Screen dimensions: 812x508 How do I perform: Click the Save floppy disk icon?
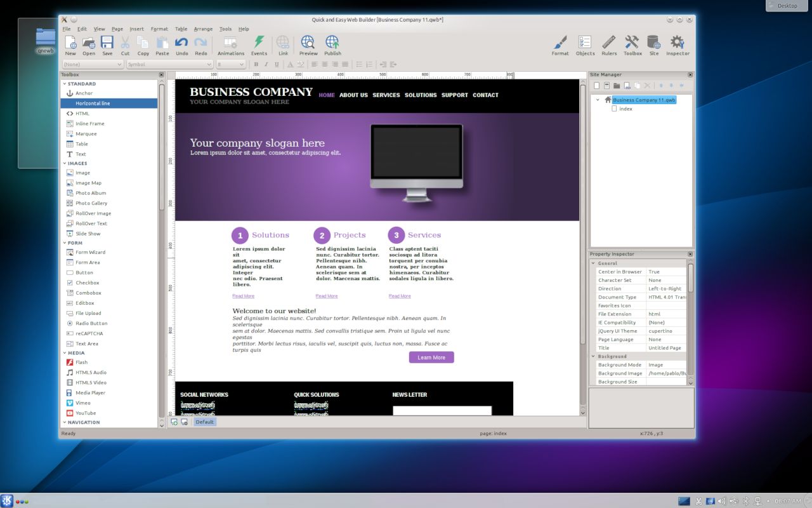107,45
